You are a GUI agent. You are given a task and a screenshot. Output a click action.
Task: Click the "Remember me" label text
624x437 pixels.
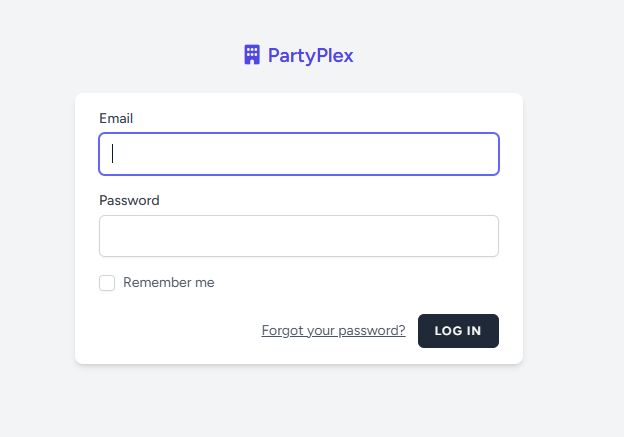pos(168,283)
